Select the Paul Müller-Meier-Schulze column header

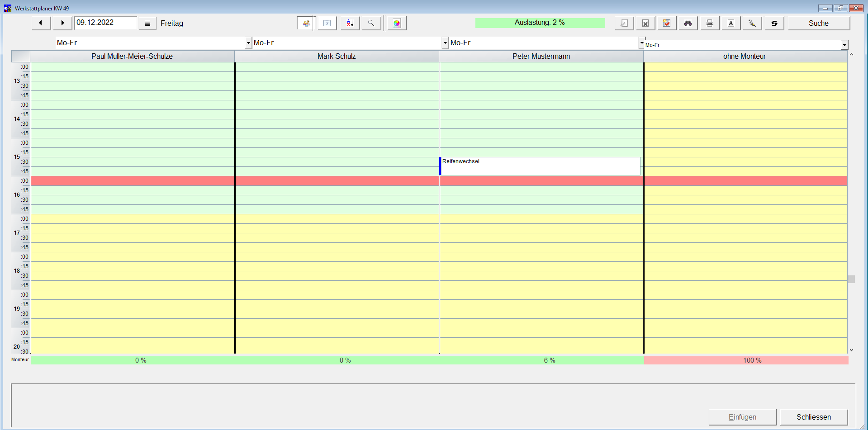pos(132,56)
